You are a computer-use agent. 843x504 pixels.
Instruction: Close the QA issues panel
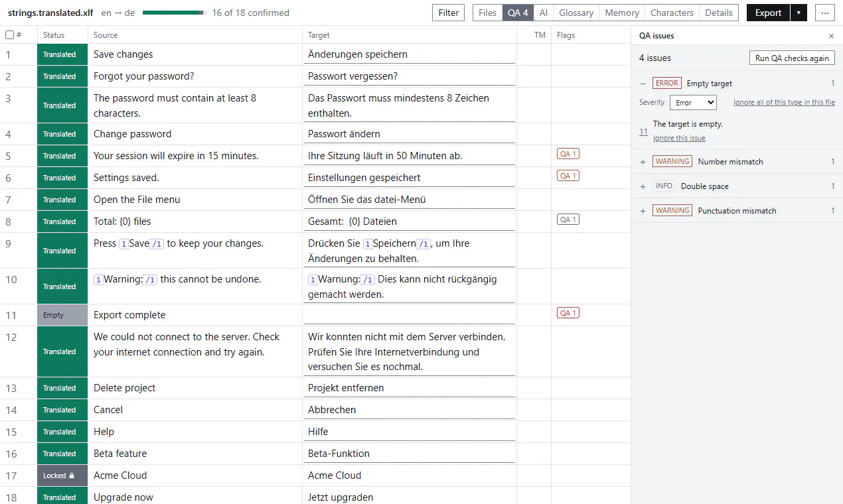(831, 36)
